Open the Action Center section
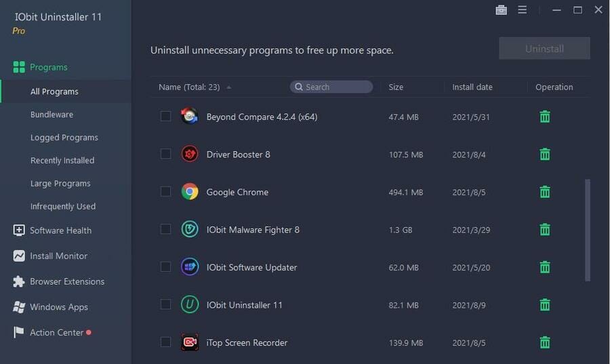Screen dimensions: 610x364 [x=56, y=333]
